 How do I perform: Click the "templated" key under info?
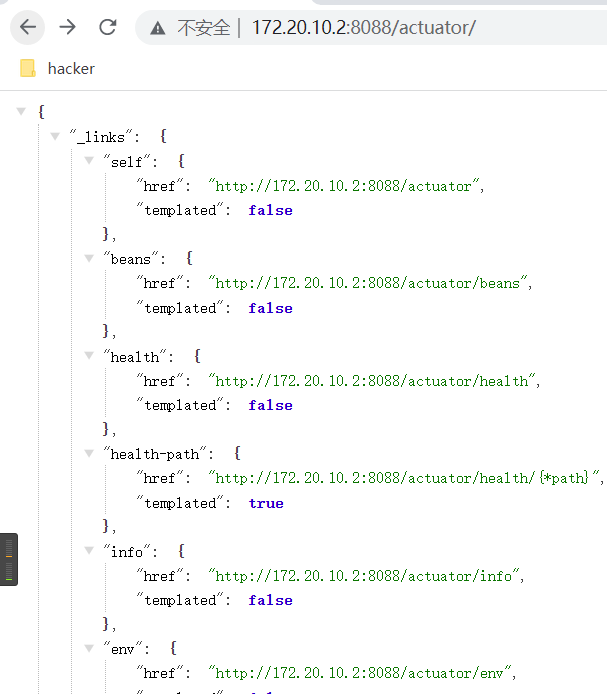coord(180,600)
